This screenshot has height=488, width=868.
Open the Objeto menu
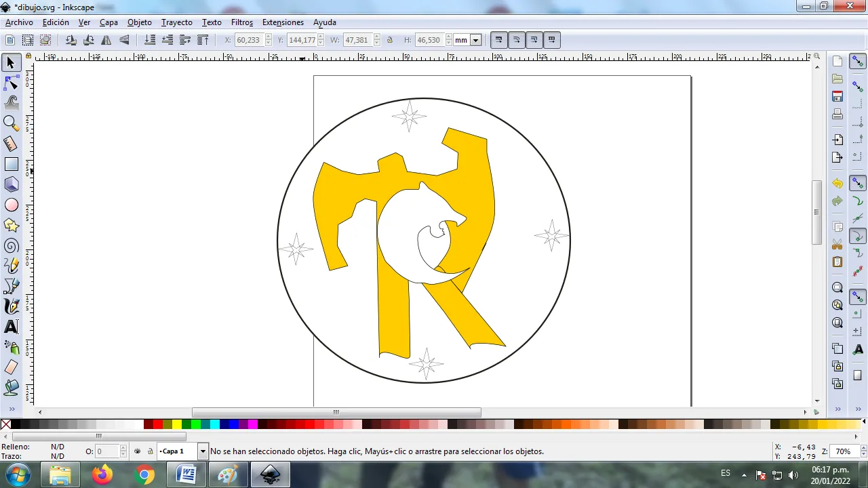(140, 22)
